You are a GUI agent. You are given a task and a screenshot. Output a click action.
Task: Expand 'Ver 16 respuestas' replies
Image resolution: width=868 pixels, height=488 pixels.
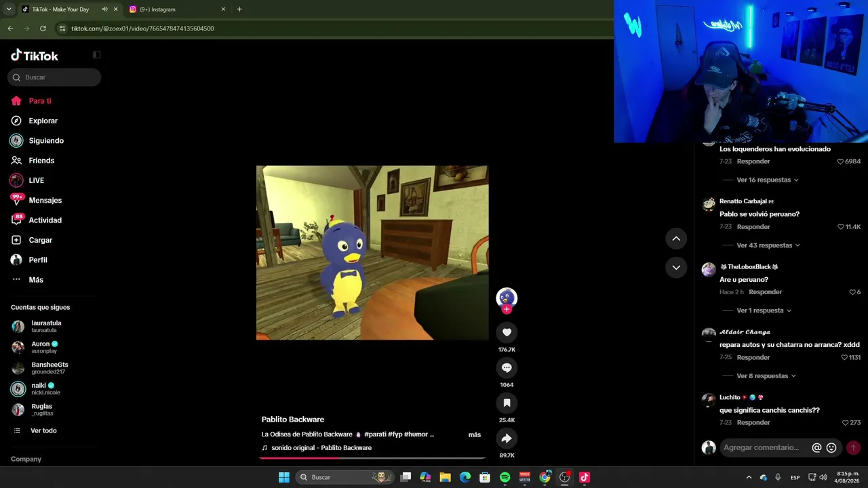767,180
